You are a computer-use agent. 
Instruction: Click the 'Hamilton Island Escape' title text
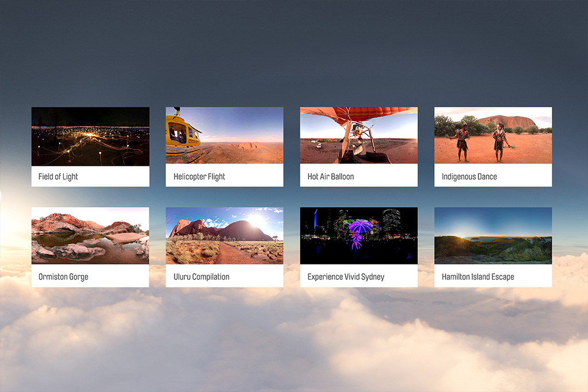tap(478, 277)
